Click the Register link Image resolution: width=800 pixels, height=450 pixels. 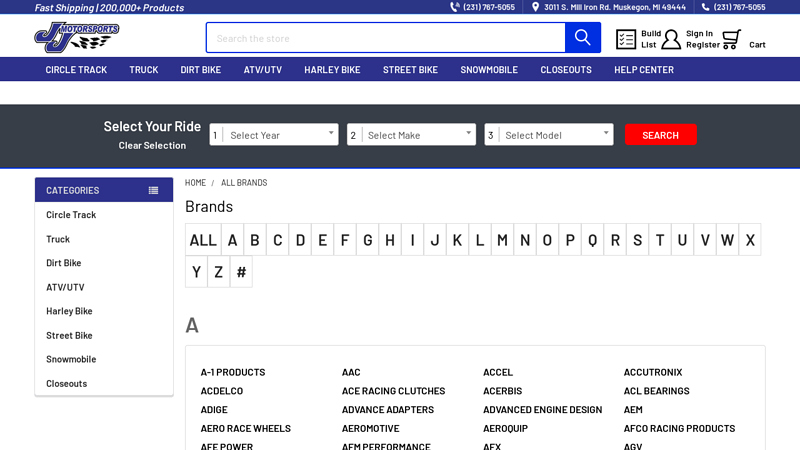pos(703,45)
